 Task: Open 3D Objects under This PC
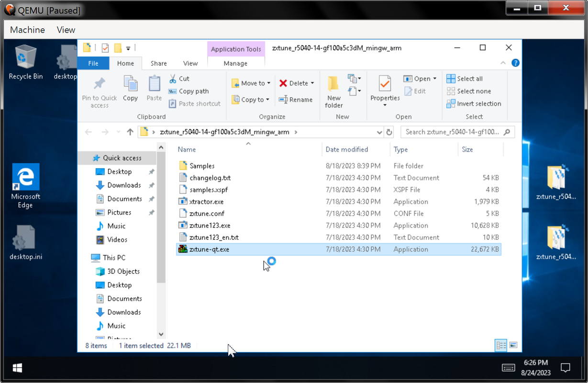click(123, 271)
